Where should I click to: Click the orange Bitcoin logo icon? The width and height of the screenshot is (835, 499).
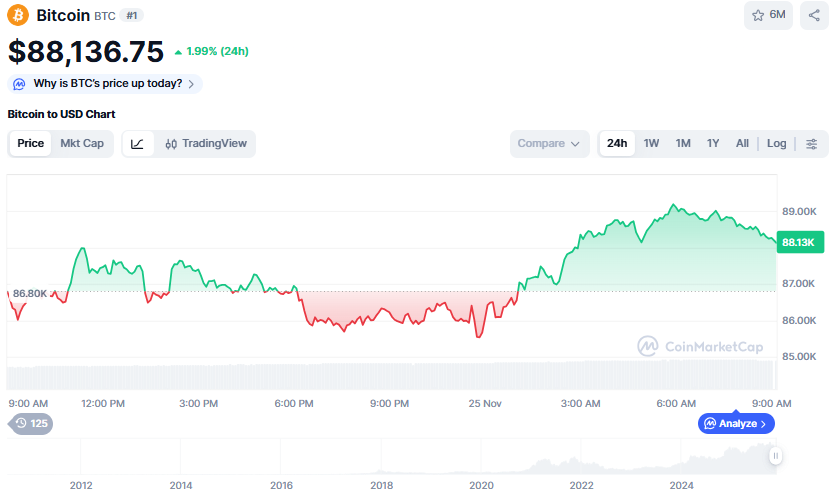tap(19, 15)
